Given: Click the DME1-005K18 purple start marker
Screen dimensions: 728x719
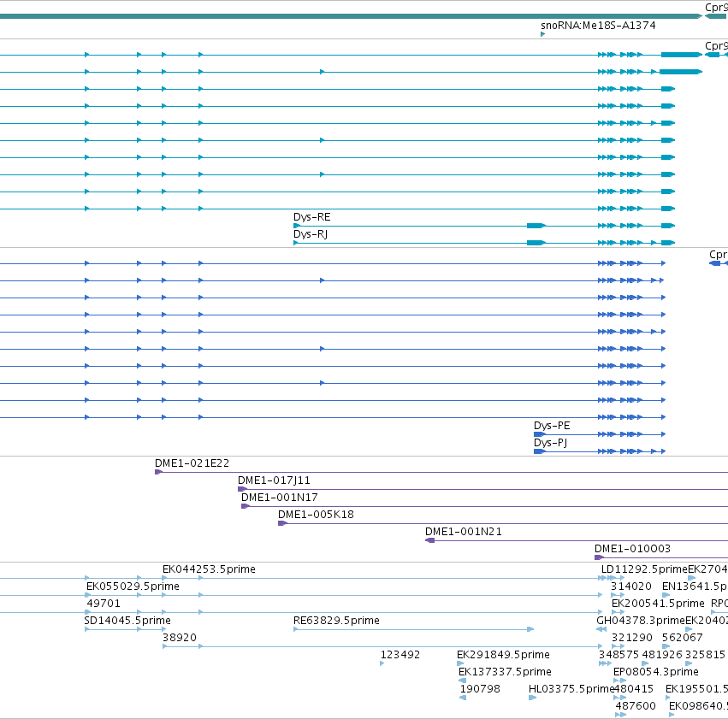Looking at the screenshot, I should pos(283,523).
